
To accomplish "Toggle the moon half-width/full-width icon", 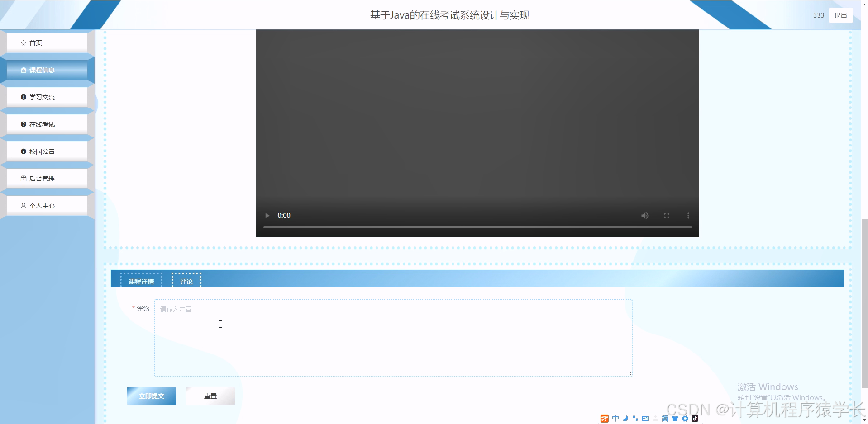I will pos(625,419).
